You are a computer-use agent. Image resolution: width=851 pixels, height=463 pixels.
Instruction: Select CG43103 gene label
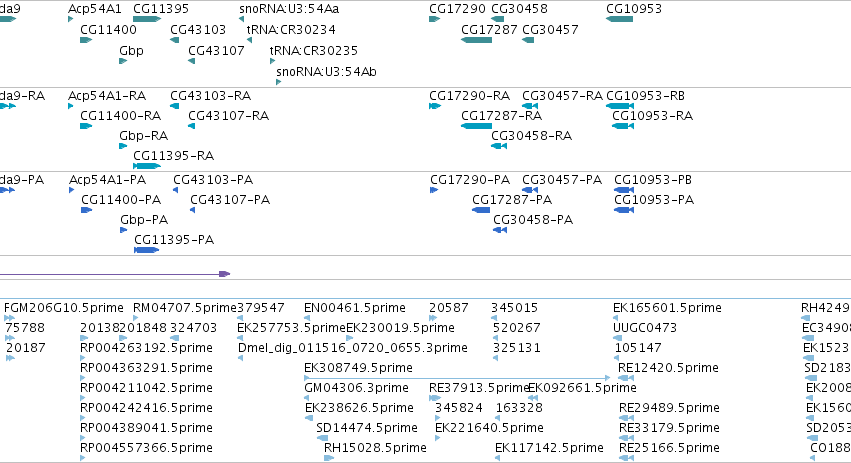click(198, 30)
